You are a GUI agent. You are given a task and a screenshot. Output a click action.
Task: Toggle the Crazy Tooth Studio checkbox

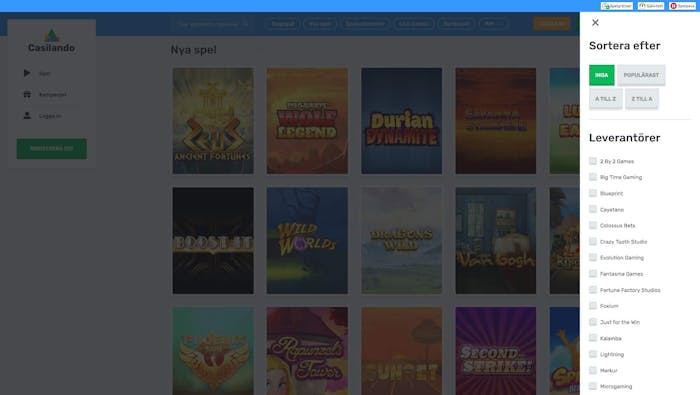point(593,241)
